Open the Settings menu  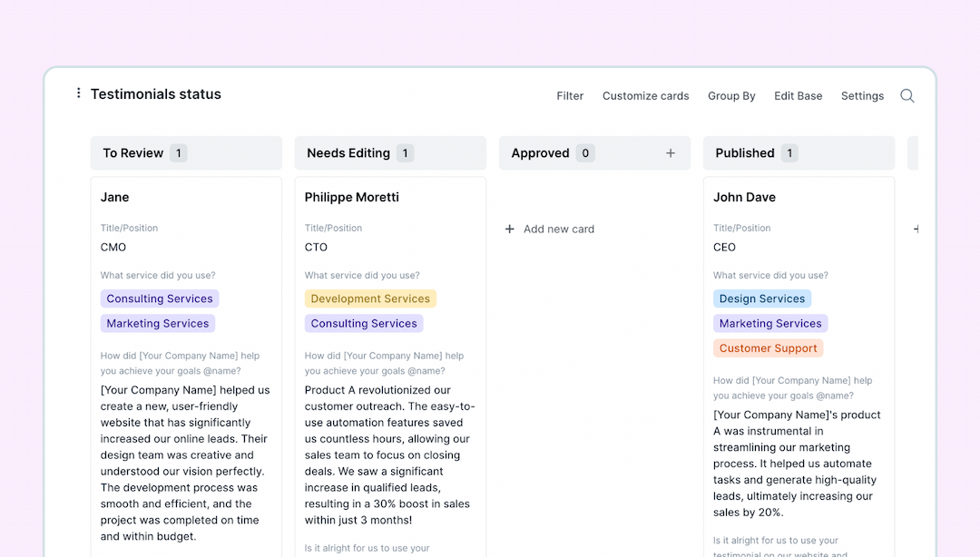pyautogui.click(x=862, y=95)
